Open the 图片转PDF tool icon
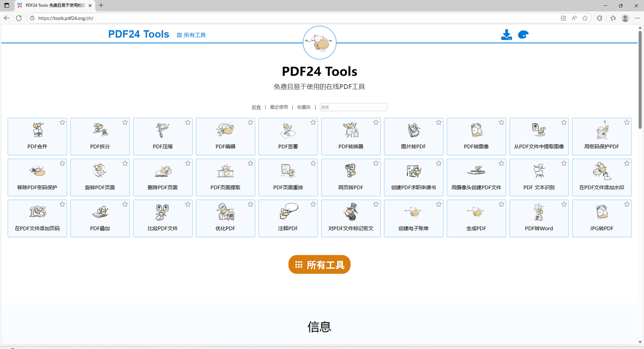644x349 pixels. pyautogui.click(x=414, y=130)
